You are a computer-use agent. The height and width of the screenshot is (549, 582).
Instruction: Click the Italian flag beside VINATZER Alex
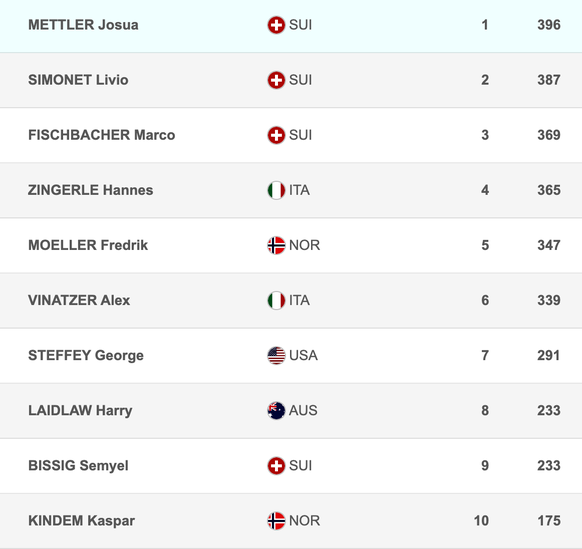276,300
